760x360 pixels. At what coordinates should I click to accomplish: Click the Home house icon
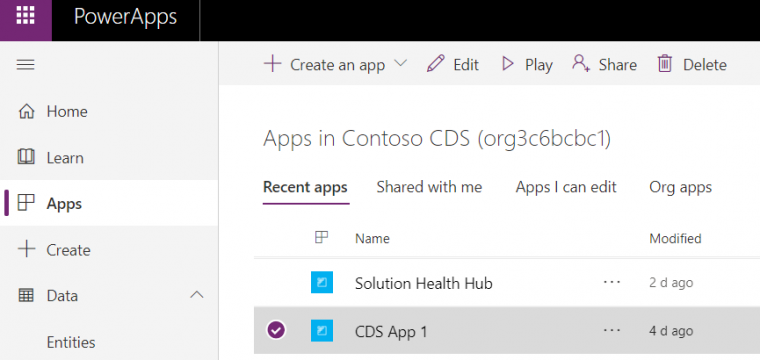point(26,112)
